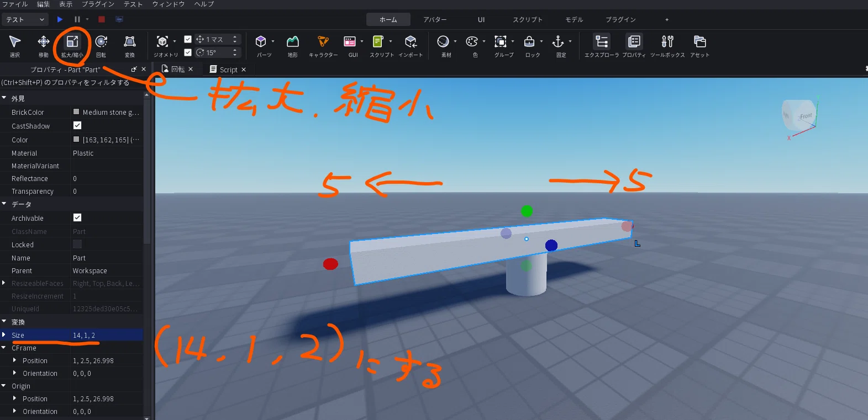Image resolution: width=868 pixels, height=420 pixels.
Task: Switch to the アバター ribbon tab
Action: click(x=435, y=19)
